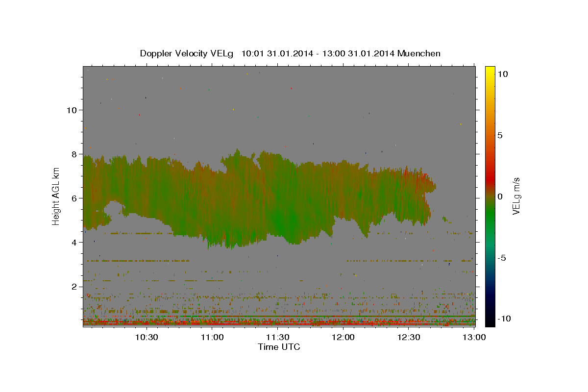Select the 11:00 time tick label
This screenshot has height=392, width=588.
(x=212, y=338)
